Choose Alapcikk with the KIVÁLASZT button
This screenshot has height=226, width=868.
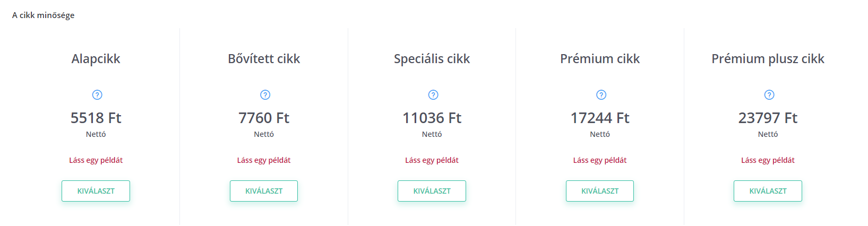pyautogui.click(x=96, y=191)
